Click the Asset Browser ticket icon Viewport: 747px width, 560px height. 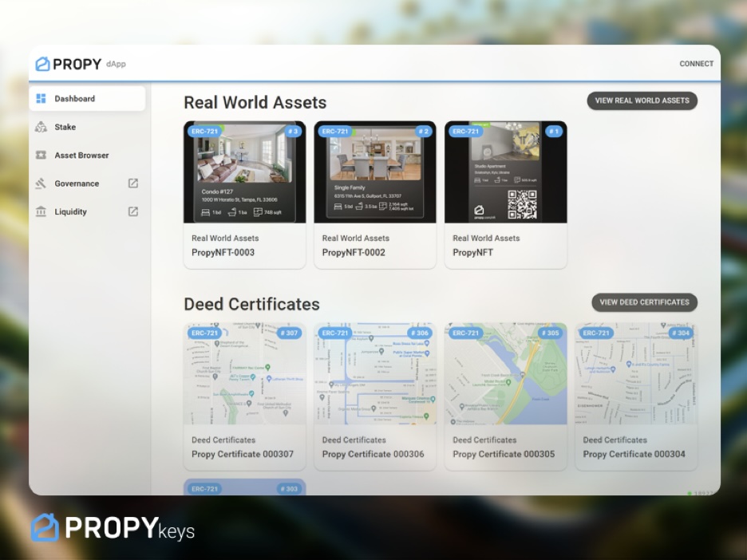[41, 156]
